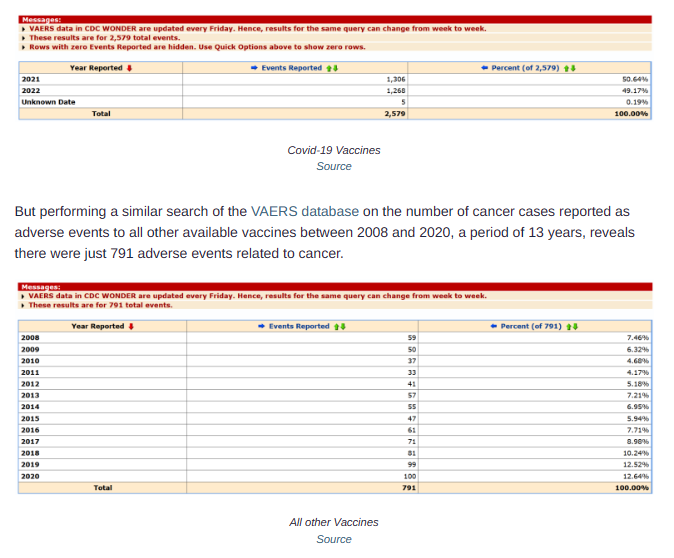Click the 100 events value for 2020
Image resolution: width=674 pixels, height=558 pixels.
pyautogui.click(x=410, y=476)
